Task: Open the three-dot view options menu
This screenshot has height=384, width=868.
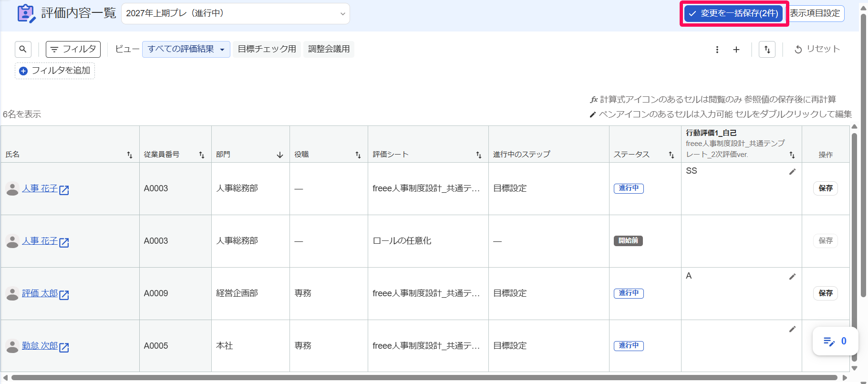Action: [717, 50]
